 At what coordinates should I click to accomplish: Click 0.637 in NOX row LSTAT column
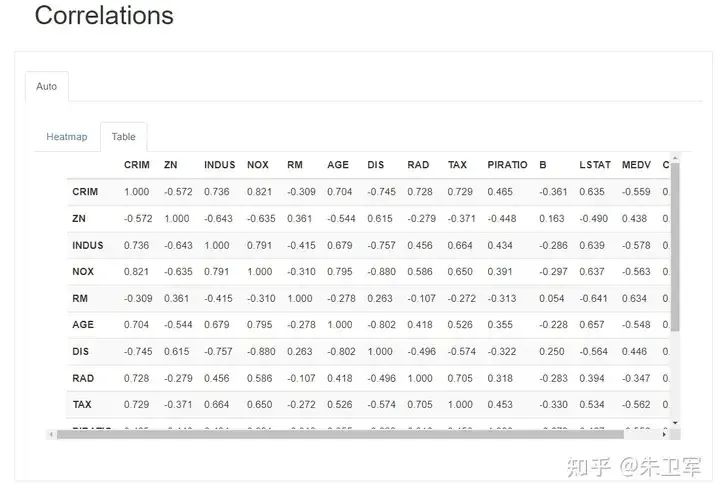click(x=591, y=271)
